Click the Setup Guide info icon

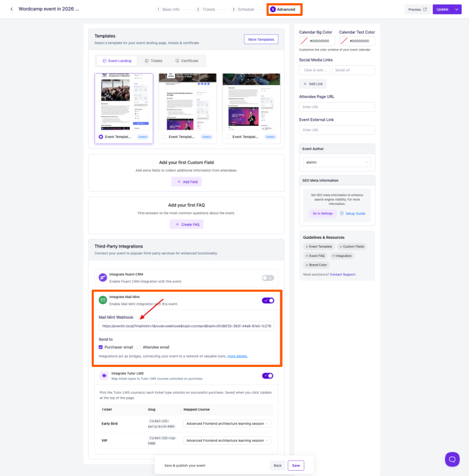[342, 213]
